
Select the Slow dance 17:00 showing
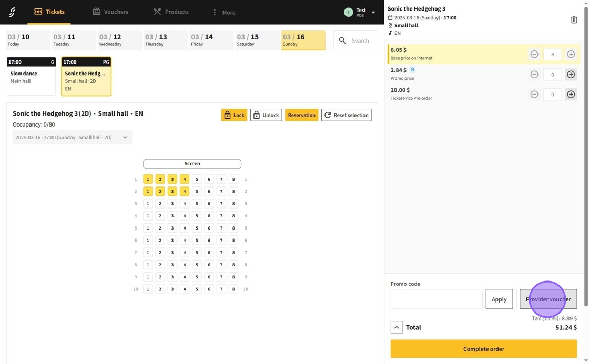[31, 77]
